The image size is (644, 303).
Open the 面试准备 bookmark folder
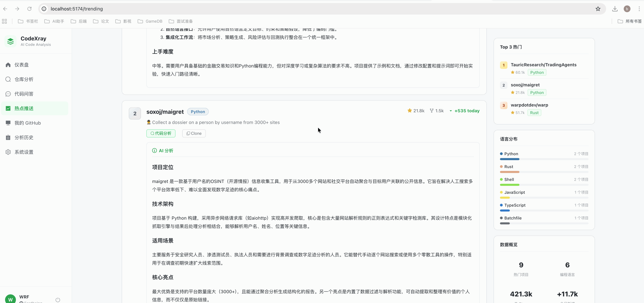tap(181, 21)
